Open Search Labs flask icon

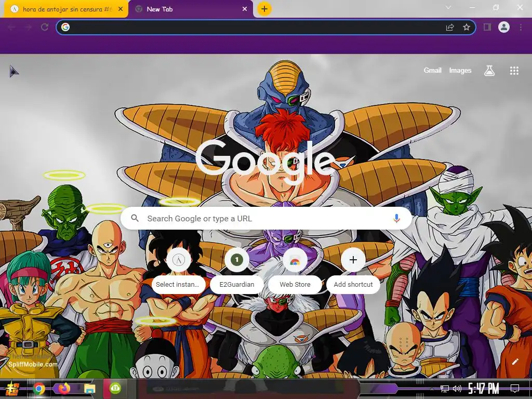coord(489,71)
